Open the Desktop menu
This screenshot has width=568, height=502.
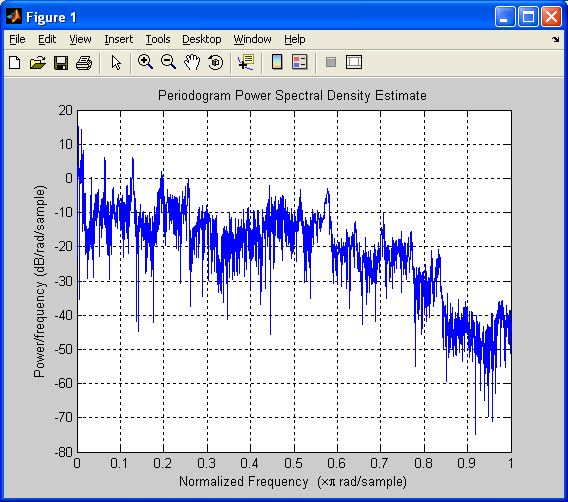pyautogui.click(x=201, y=39)
